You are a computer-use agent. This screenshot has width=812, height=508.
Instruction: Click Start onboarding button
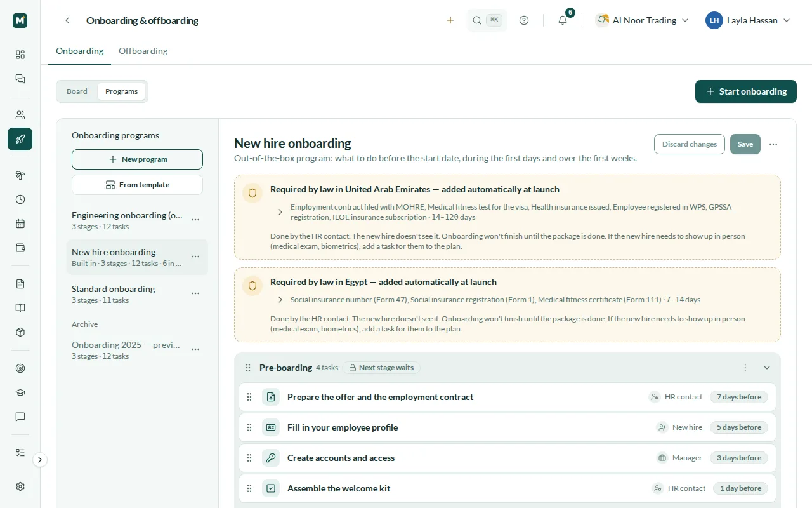coord(746,91)
